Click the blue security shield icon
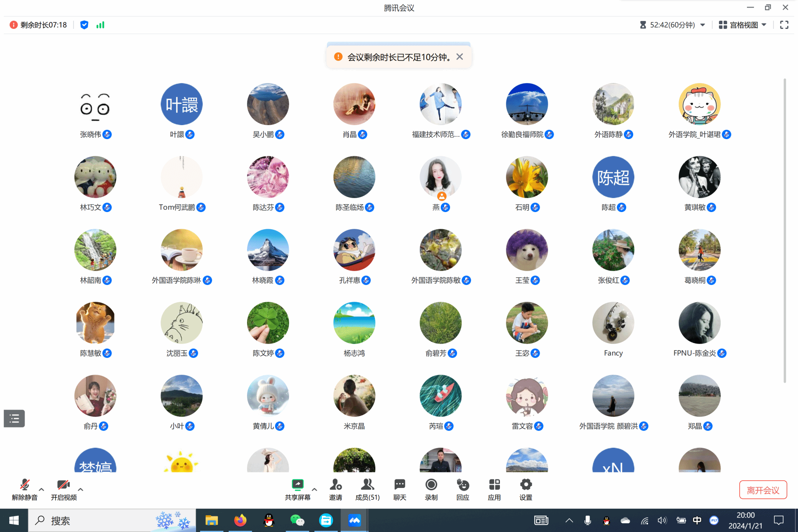The width and height of the screenshot is (798, 532). click(x=84, y=25)
